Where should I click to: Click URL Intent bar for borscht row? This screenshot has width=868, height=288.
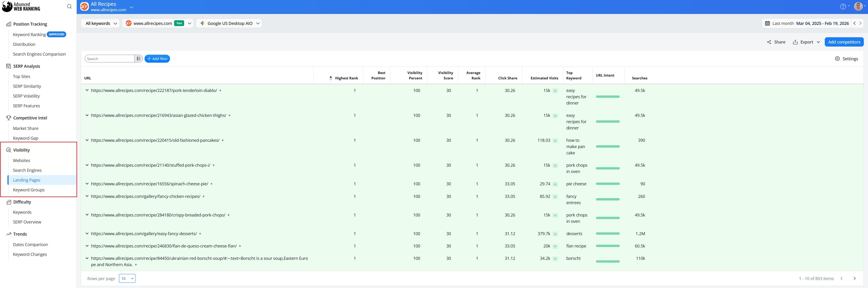(x=608, y=261)
